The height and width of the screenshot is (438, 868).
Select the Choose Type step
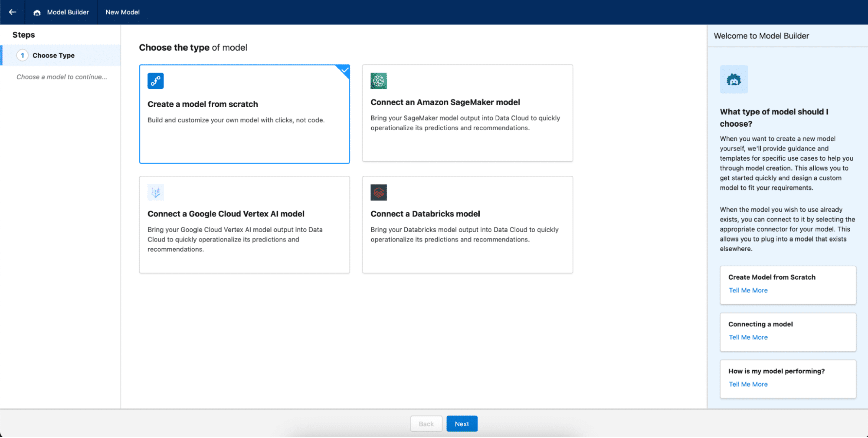[61, 55]
